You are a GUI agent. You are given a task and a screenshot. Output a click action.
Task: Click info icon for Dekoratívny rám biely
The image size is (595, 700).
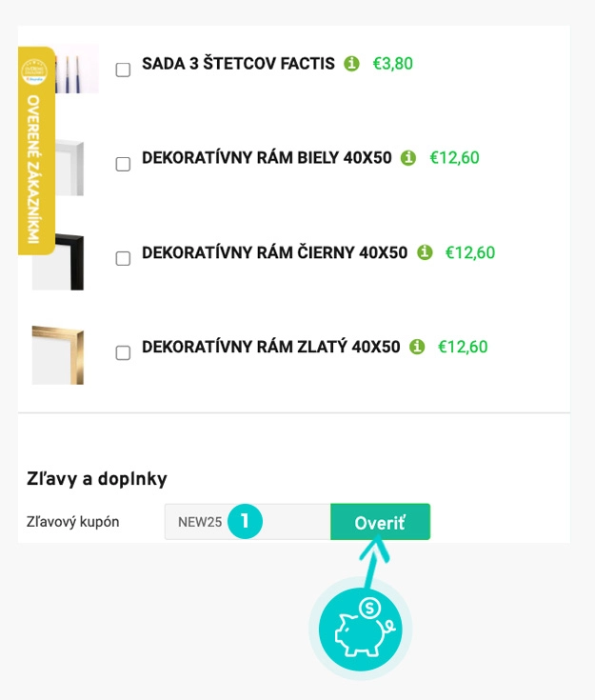tap(409, 158)
